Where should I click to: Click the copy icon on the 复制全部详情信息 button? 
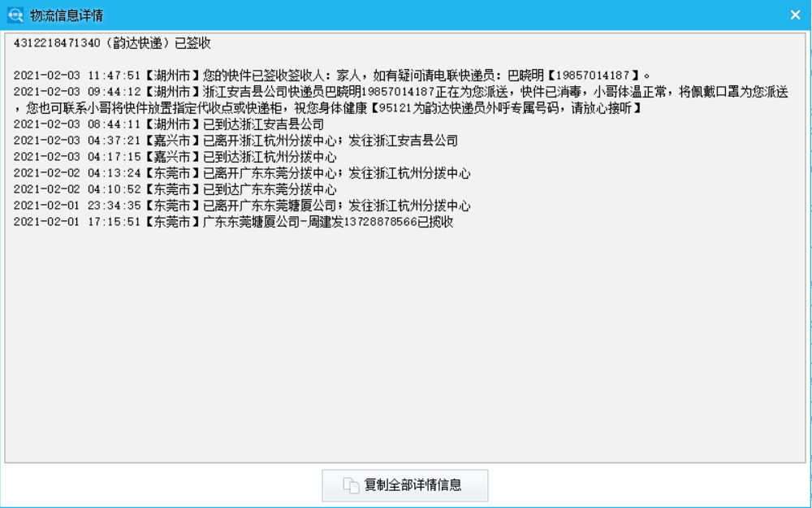point(351,485)
